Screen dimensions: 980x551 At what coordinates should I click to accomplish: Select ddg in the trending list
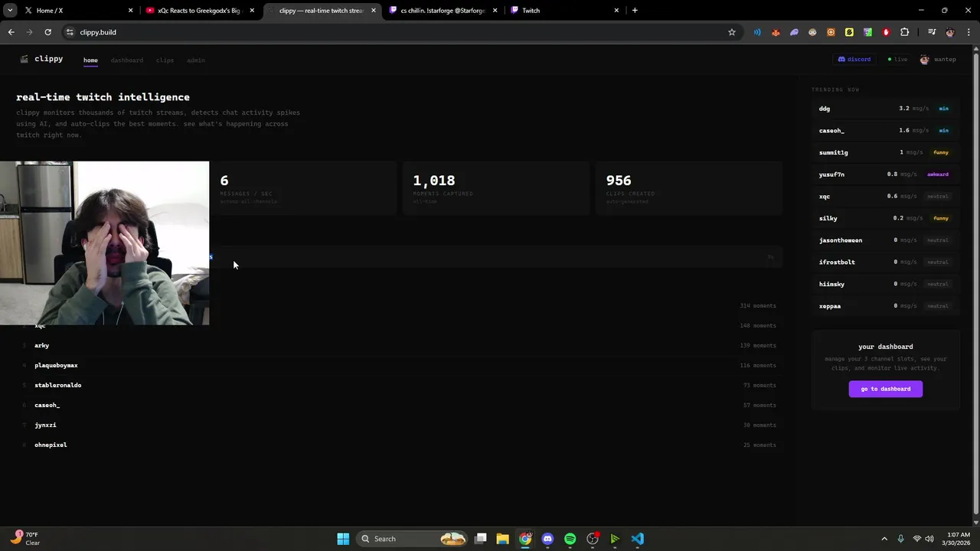885,109
